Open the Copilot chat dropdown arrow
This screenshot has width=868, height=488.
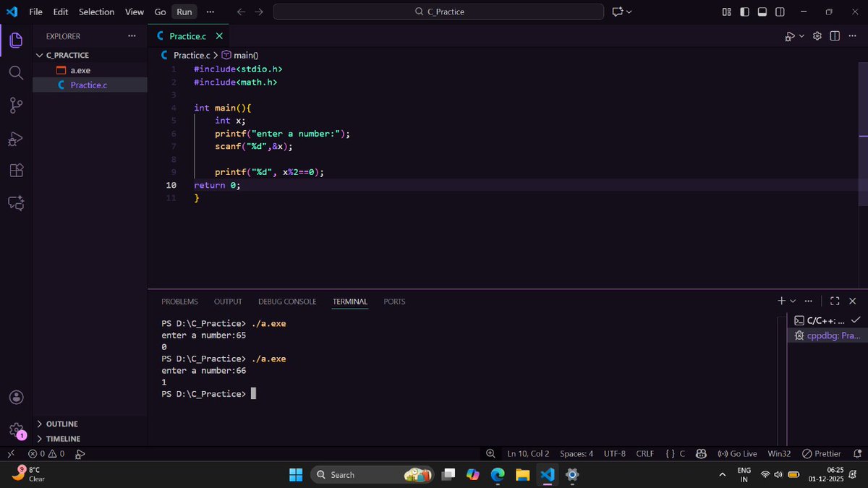pos(629,12)
